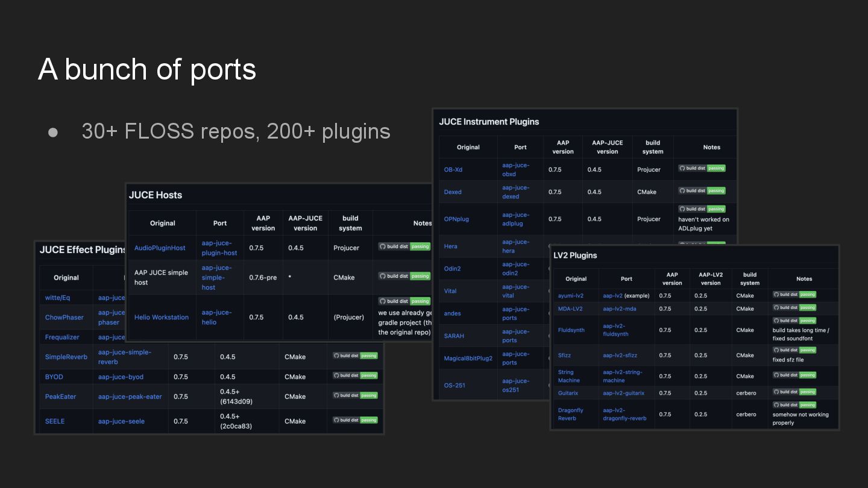The height and width of the screenshot is (488, 868).
Task: Select the AAP JUCE simple host text
Action: point(161,277)
